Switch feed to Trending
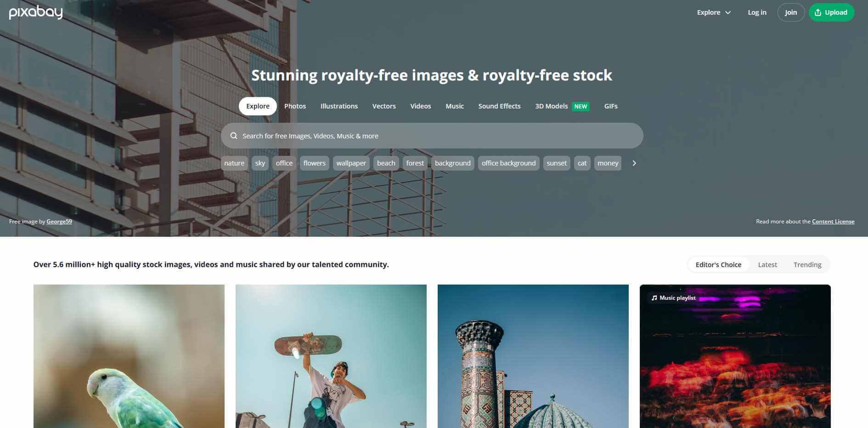 tap(807, 265)
